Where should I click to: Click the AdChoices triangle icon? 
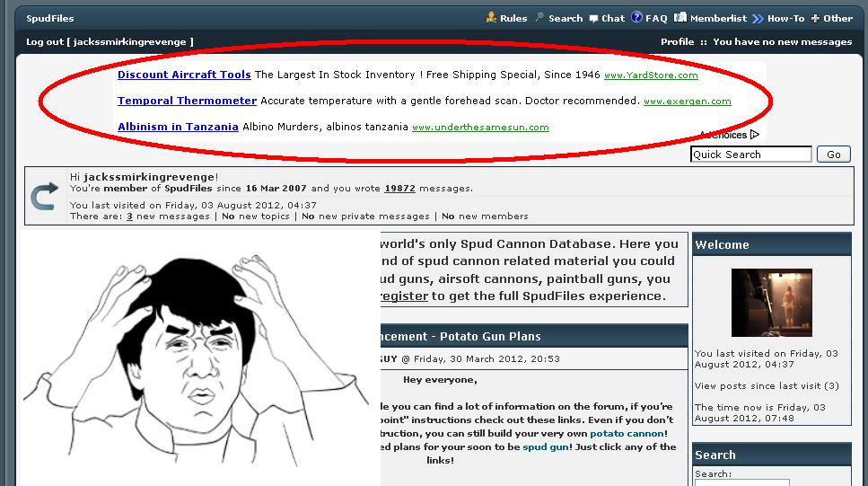[754, 135]
